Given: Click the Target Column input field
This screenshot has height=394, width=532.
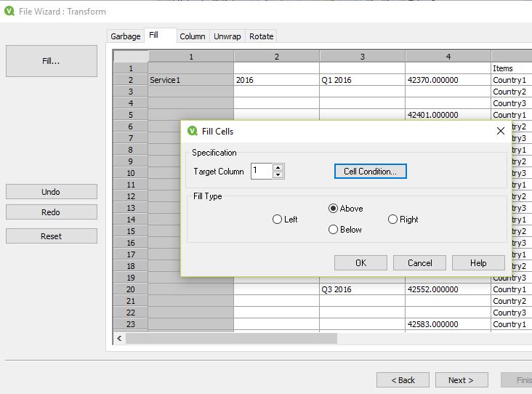Looking at the screenshot, I should click(261, 172).
